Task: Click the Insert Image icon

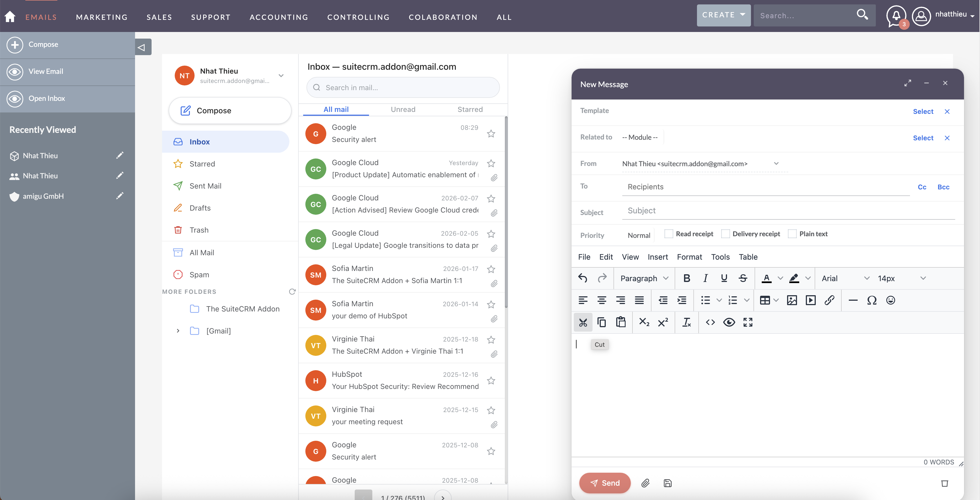Action: pos(792,300)
